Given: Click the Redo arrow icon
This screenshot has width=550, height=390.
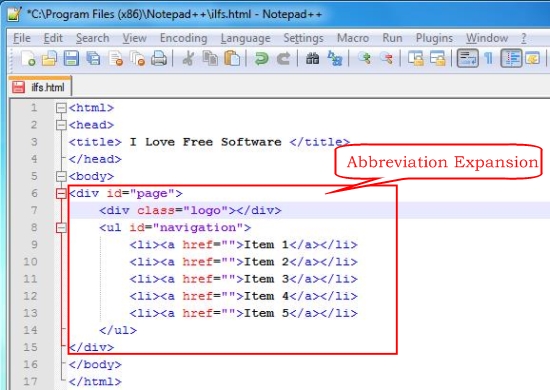Looking at the screenshot, I should click(x=283, y=58).
